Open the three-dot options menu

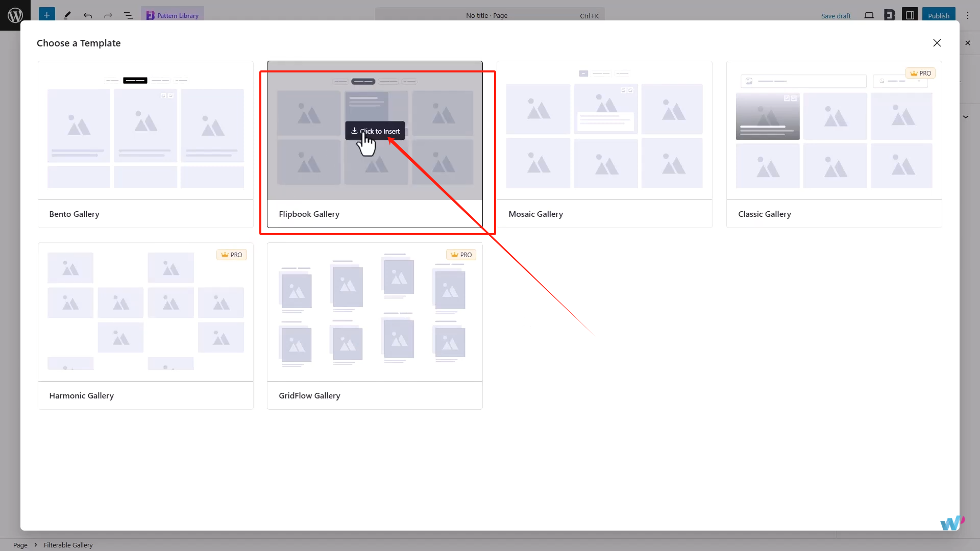pyautogui.click(x=967, y=15)
